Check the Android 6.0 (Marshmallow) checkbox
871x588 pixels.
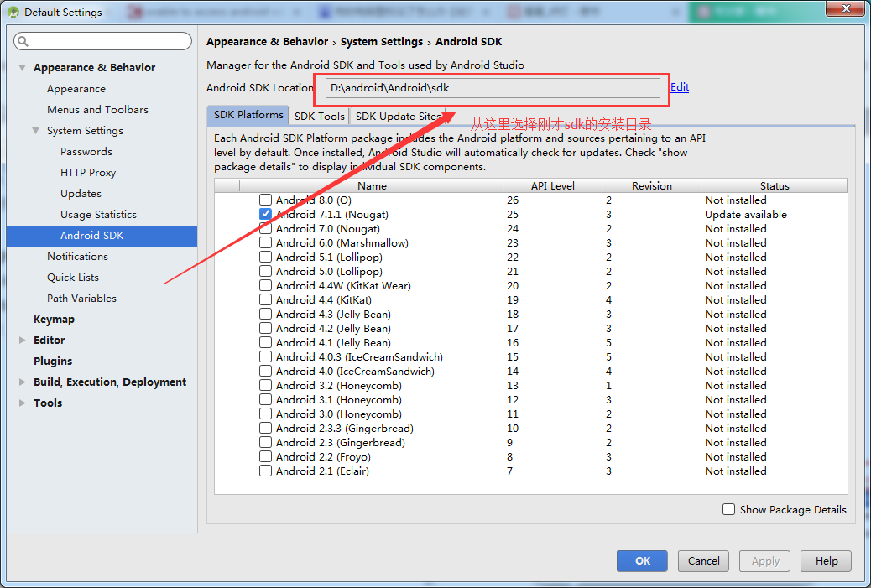pos(265,242)
